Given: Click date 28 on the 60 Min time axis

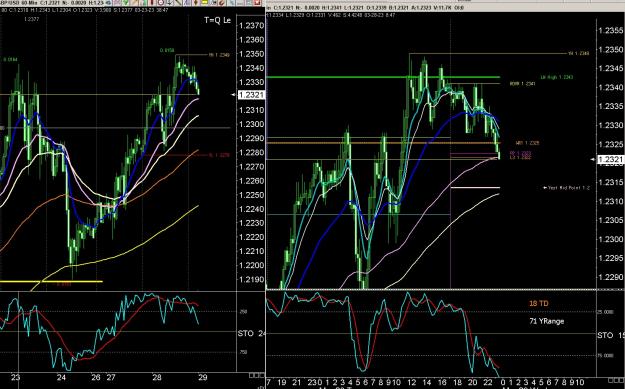Looking at the screenshot, I should [157, 377].
